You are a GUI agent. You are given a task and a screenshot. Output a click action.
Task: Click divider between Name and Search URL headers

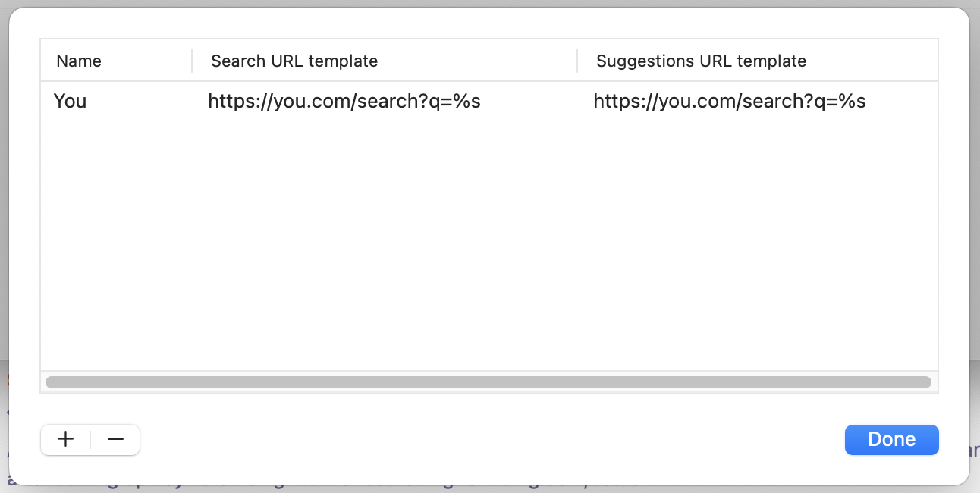[x=192, y=61]
